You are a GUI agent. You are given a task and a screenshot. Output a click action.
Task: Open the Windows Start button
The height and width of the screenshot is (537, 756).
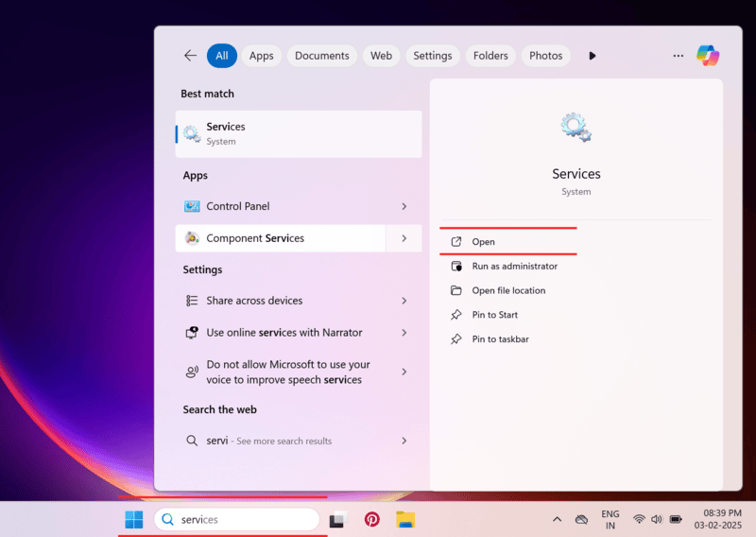point(134,519)
